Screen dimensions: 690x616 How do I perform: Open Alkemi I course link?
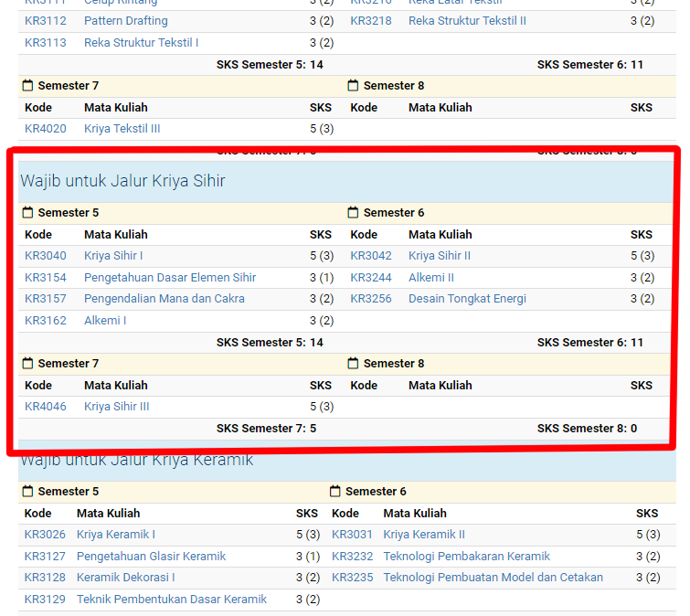click(x=105, y=320)
